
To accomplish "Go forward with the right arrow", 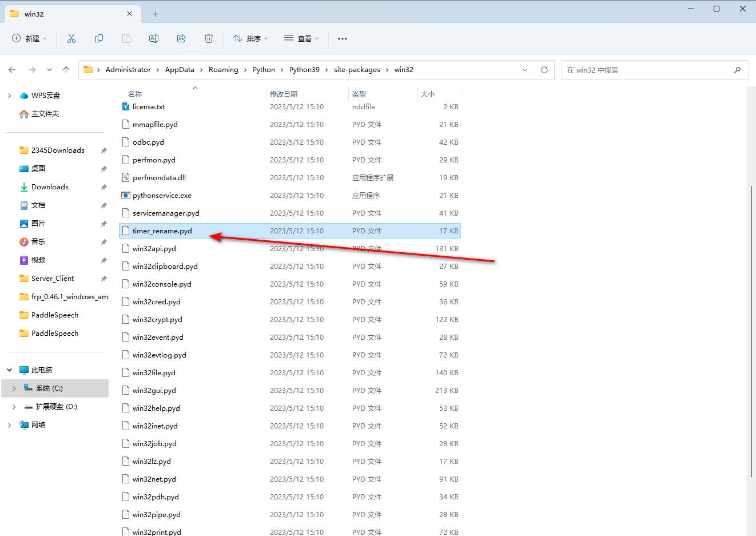I will pyautogui.click(x=32, y=70).
